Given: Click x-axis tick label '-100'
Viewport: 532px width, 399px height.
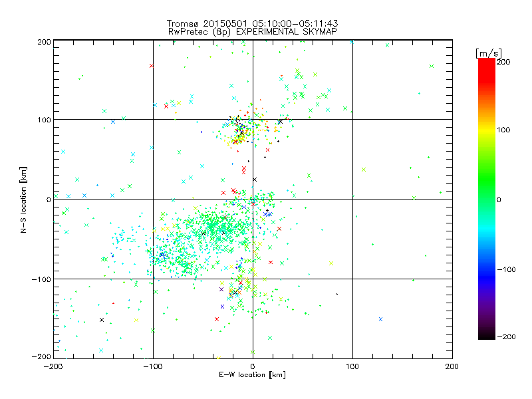Looking at the screenshot, I should pyautogui.click(x=153, y=366).
